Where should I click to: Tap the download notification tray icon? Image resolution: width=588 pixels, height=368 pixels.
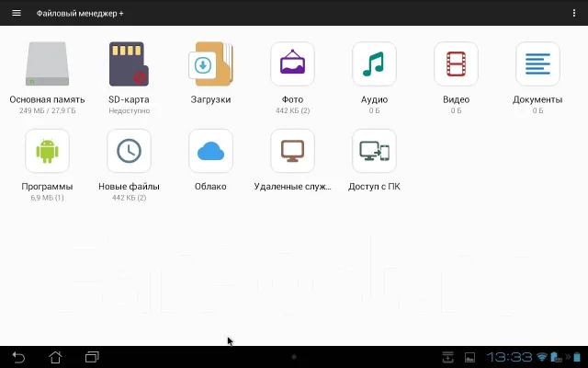point(447,357)
